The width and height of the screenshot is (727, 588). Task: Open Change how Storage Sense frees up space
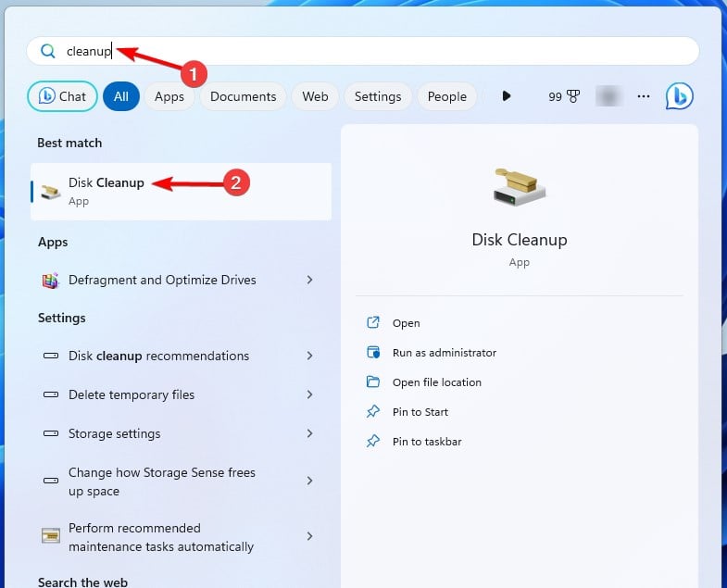tap(181, 481)
